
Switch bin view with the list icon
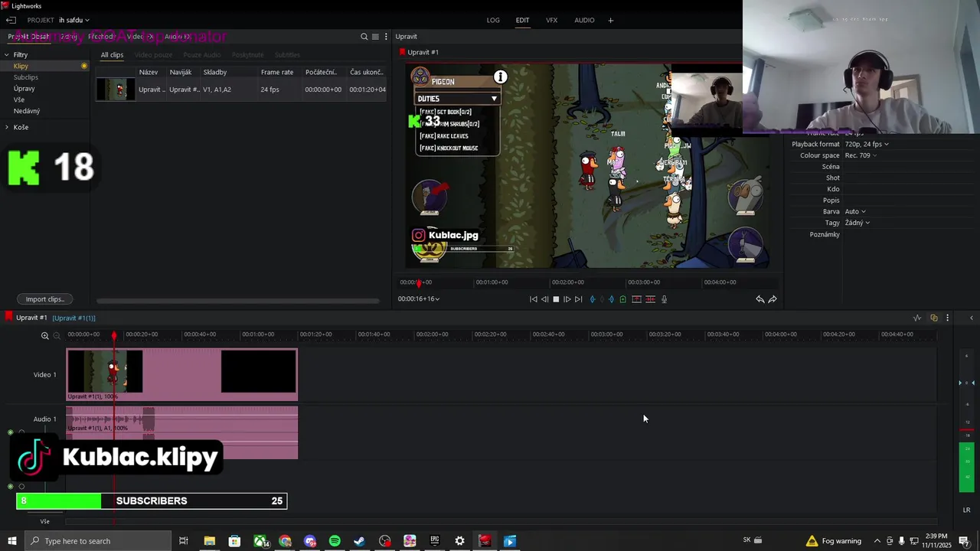coord(375,37)
